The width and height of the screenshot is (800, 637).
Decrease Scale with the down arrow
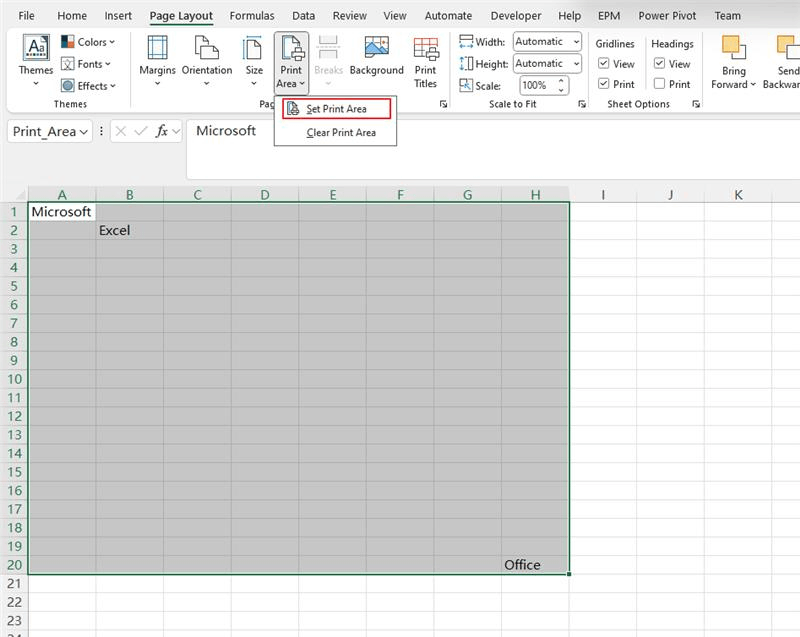click(x=561, y=90)
